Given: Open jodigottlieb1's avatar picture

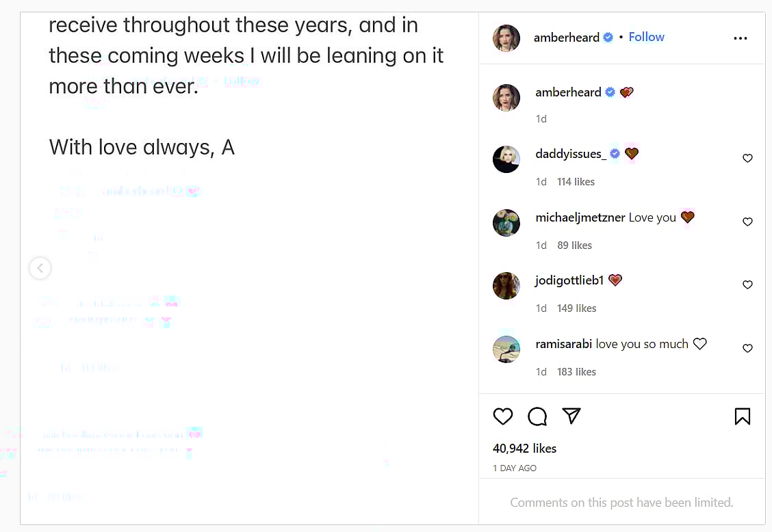Looking at the screenshot, I should tap(506, 286).
